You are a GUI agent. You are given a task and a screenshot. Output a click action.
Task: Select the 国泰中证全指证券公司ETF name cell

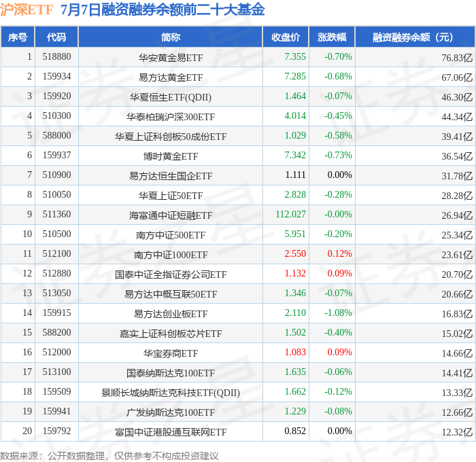(x=170, y=274)
